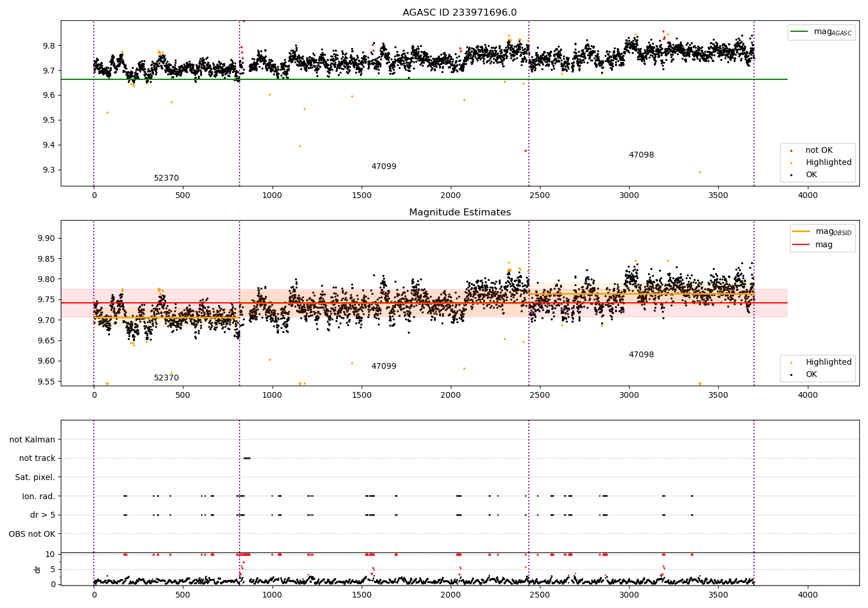Click the '47099' annotation in Magnitude Estimates plot
This screenshot has height=608, width=868.
[x=384, y=367]
